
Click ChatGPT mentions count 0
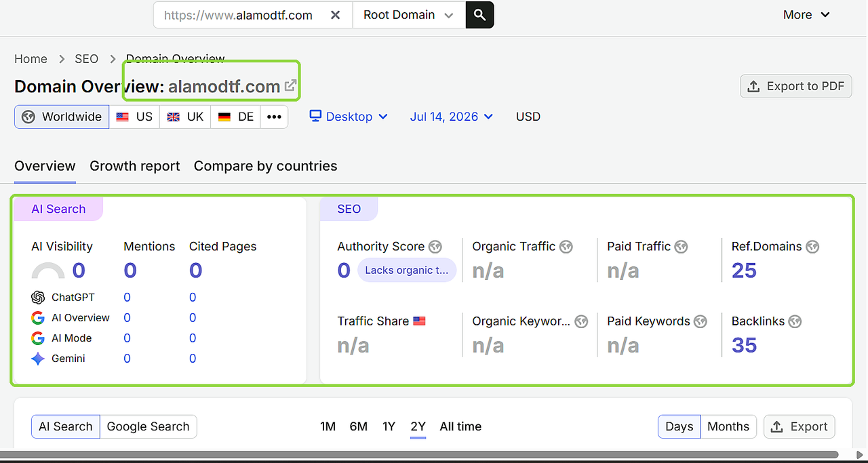point(127,298)
